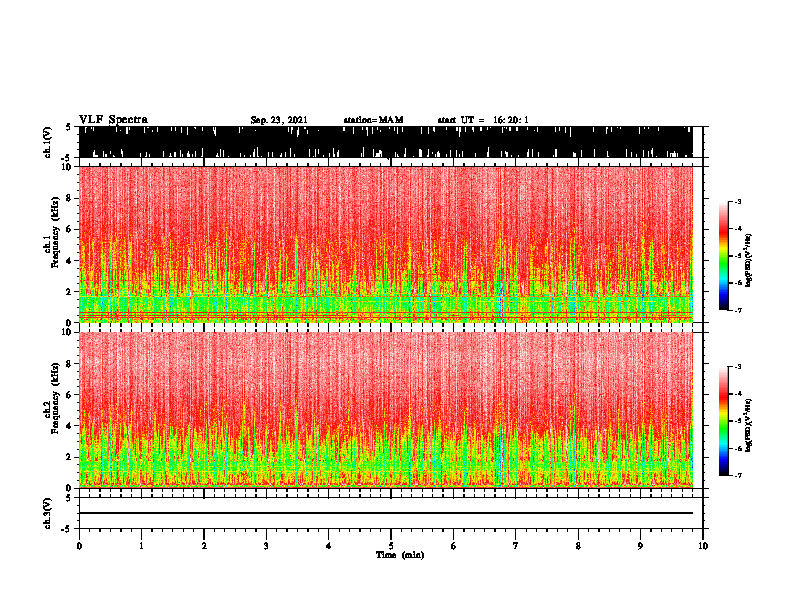The image size is (792, 612).
Task: Click the "Time (min)" x-axis label
Action: (400, 555)
